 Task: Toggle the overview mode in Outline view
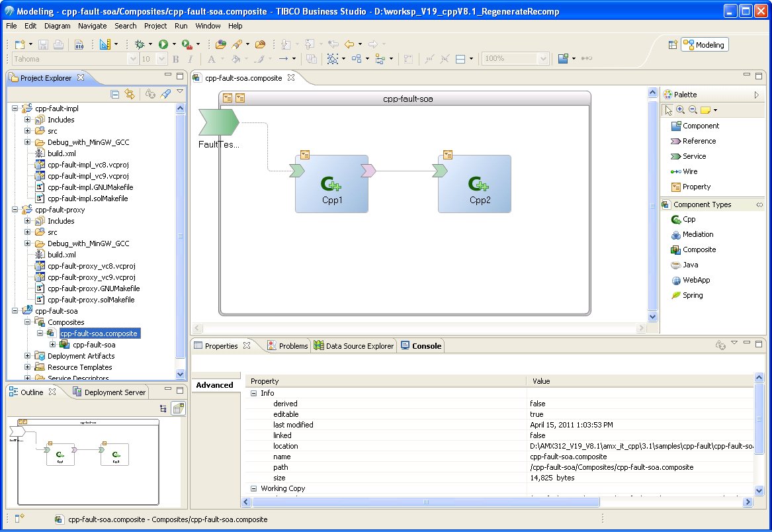[x=178, y=408]
